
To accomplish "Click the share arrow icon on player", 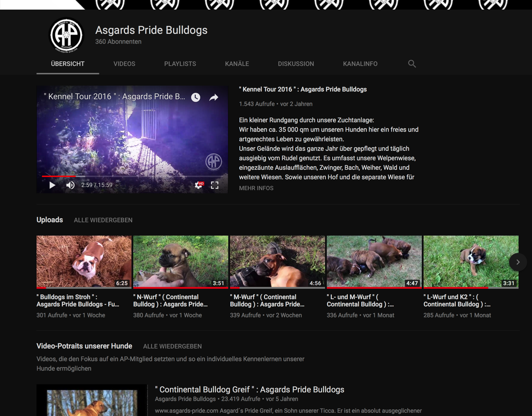I will [214, 97].
